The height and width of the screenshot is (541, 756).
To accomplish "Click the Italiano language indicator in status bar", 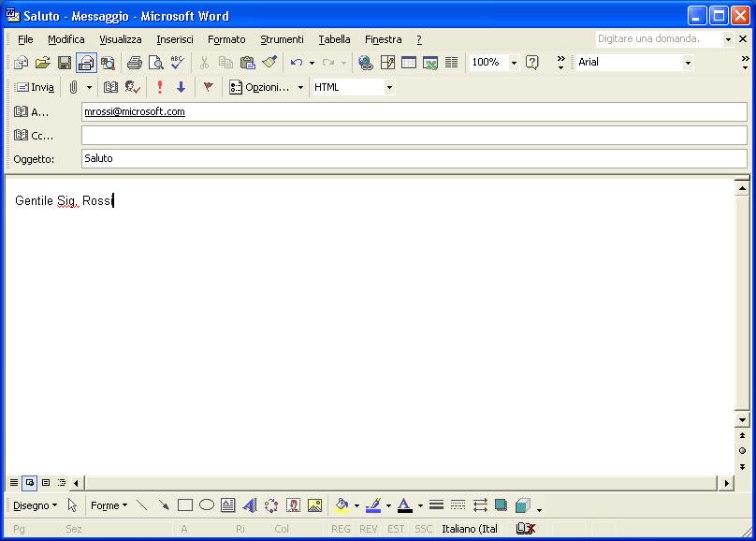I will (x=469, y=529).
